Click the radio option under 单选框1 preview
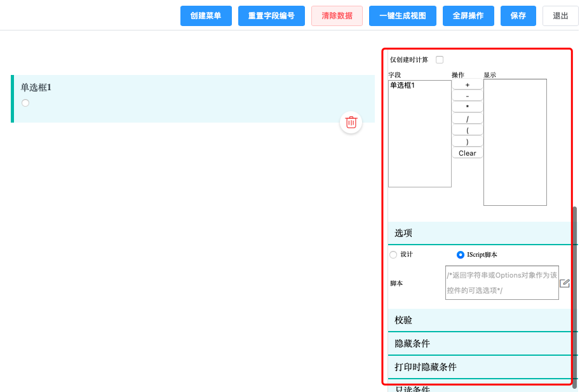580x392 pixels. click(25, 102)
